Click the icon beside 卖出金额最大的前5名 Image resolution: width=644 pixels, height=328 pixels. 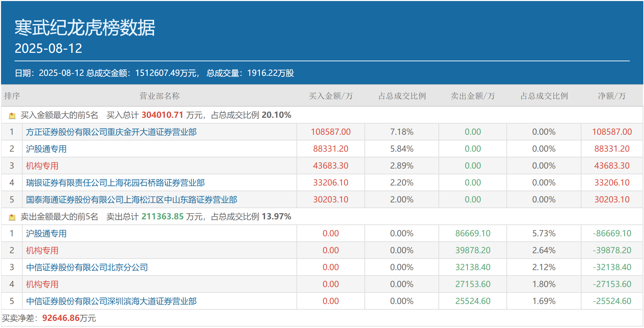tap(12, 217)
